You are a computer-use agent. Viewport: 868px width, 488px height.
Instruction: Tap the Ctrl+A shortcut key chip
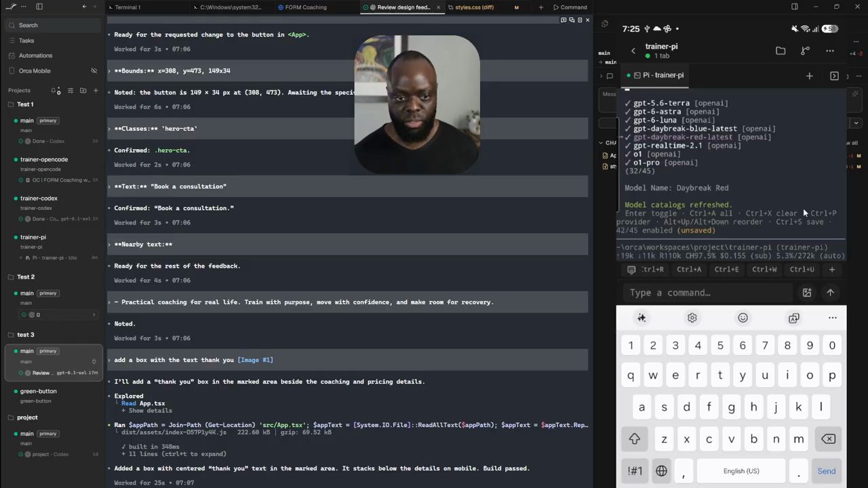point(689,270)
